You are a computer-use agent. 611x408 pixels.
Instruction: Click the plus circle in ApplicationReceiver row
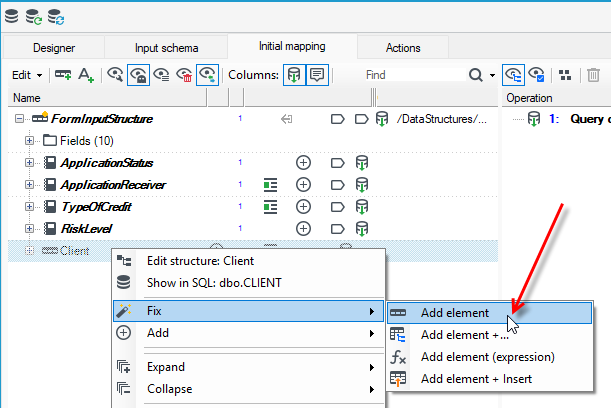coord(303,185)
